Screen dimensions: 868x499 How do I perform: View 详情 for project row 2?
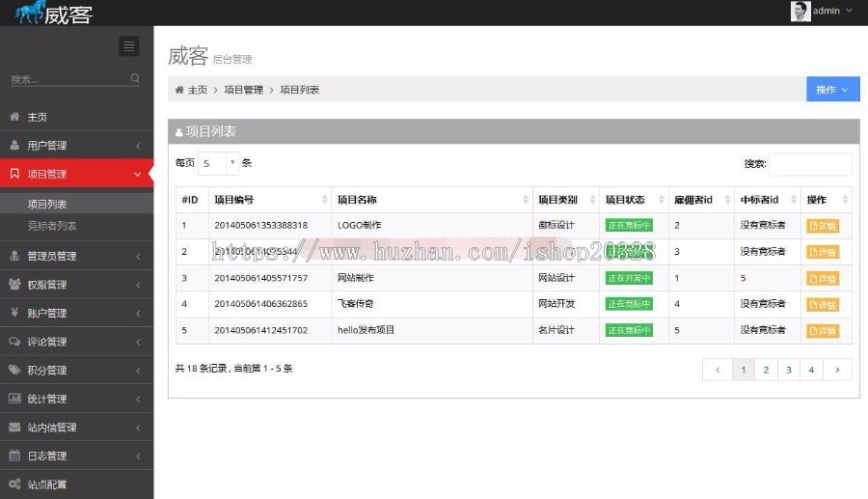(822, 253)
